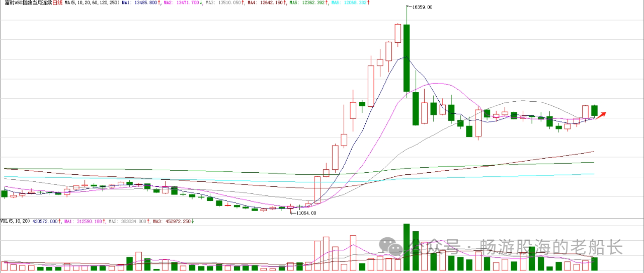Click the red 日线 period label
This screenshot has height=273, width=644.
[57, 3]
